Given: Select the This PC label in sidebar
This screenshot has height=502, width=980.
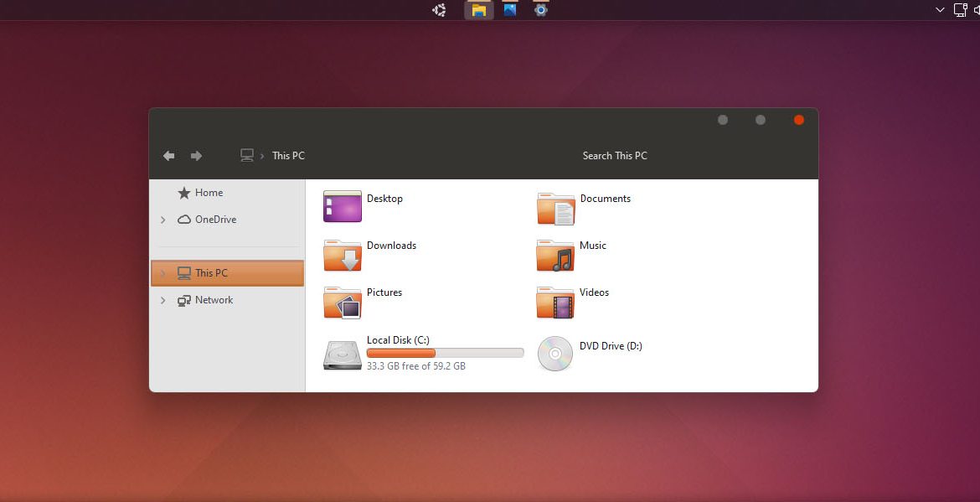Looking at the screenshot, I should [211, 273].
